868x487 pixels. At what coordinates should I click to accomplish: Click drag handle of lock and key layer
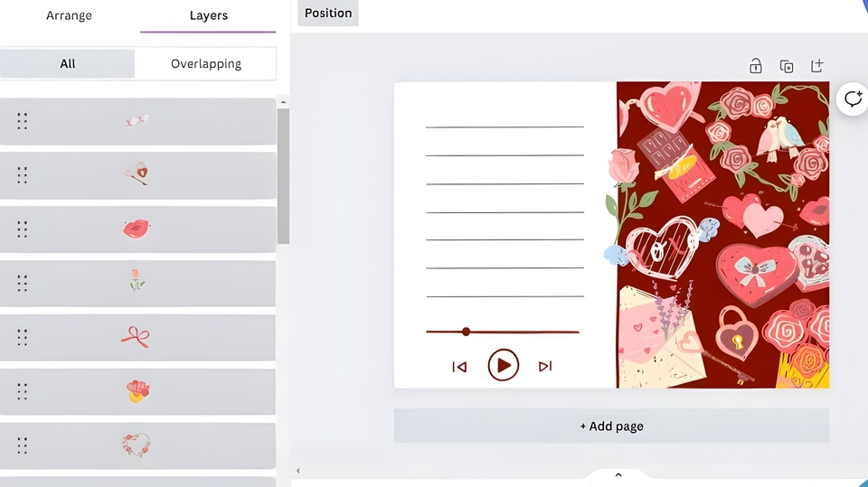coord(22,175)
